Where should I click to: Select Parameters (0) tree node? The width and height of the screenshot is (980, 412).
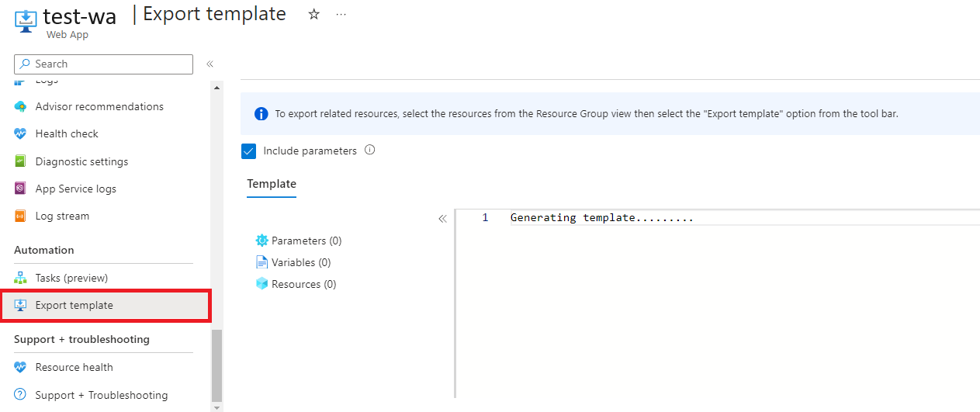[306, 241]
